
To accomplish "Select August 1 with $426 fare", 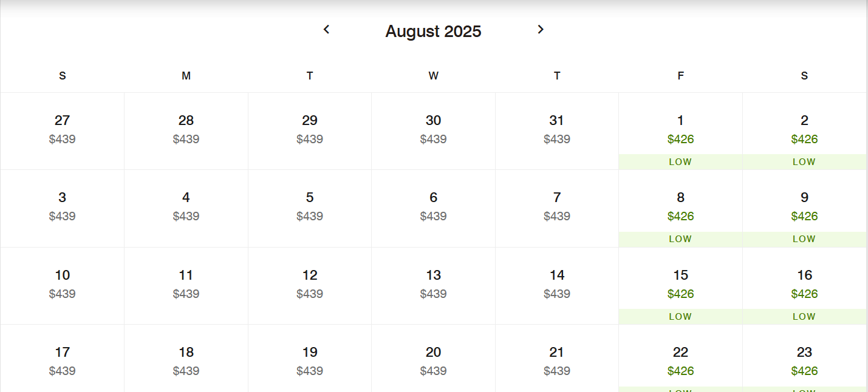I will 680,131.
